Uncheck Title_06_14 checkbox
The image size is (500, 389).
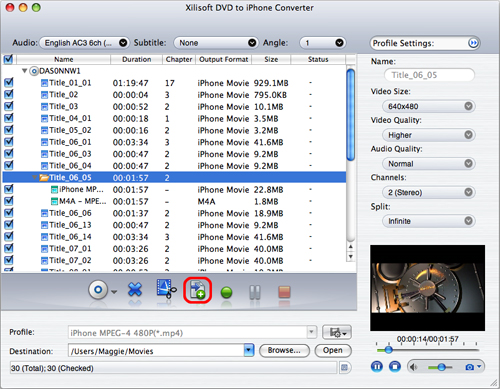coord(9,236)
